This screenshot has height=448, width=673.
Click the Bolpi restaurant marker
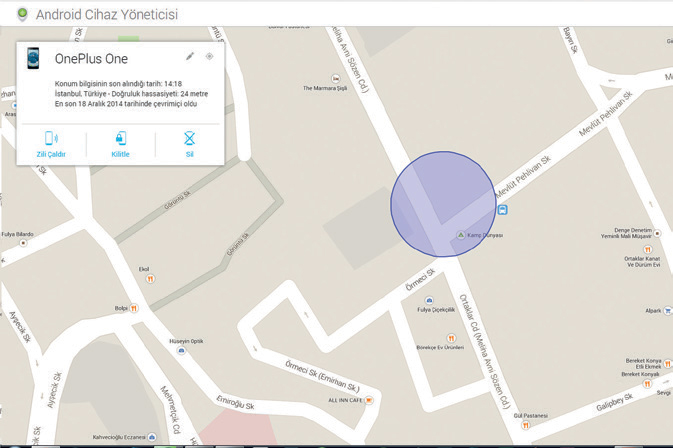[x=134, y=308]
